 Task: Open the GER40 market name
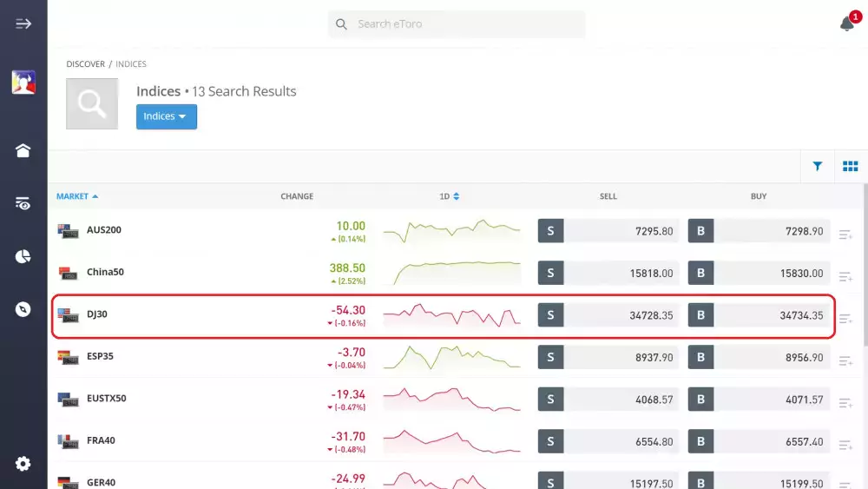click(102, 482)
